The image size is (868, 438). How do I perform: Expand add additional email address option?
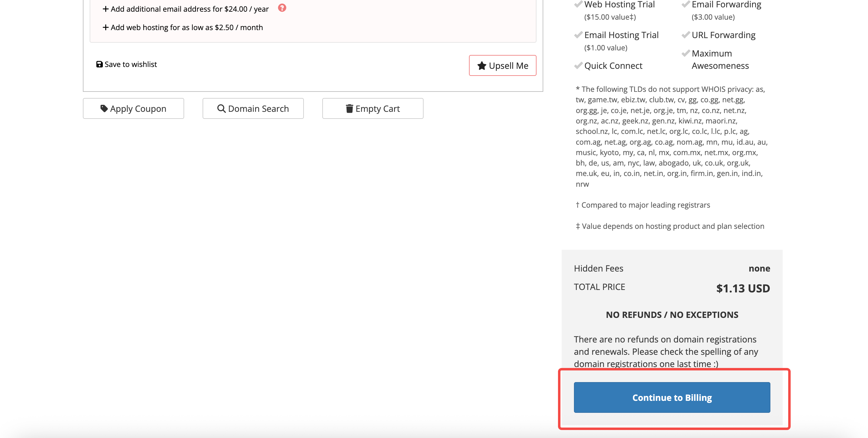(x=185, y=9)
